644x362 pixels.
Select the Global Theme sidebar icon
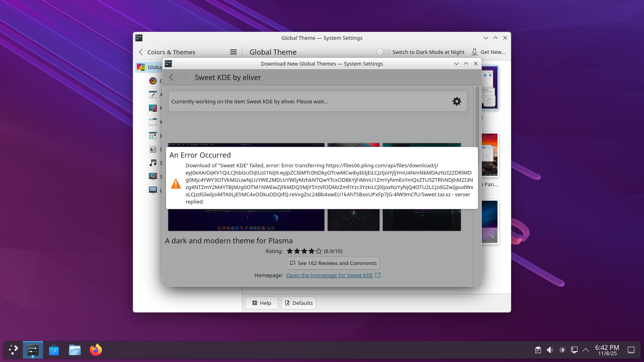coord(140,67)
